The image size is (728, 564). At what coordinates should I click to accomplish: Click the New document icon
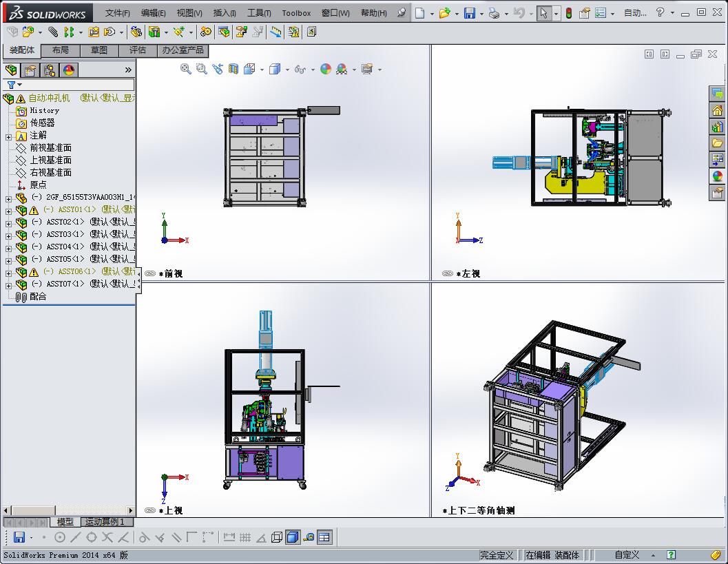(419, 13)
